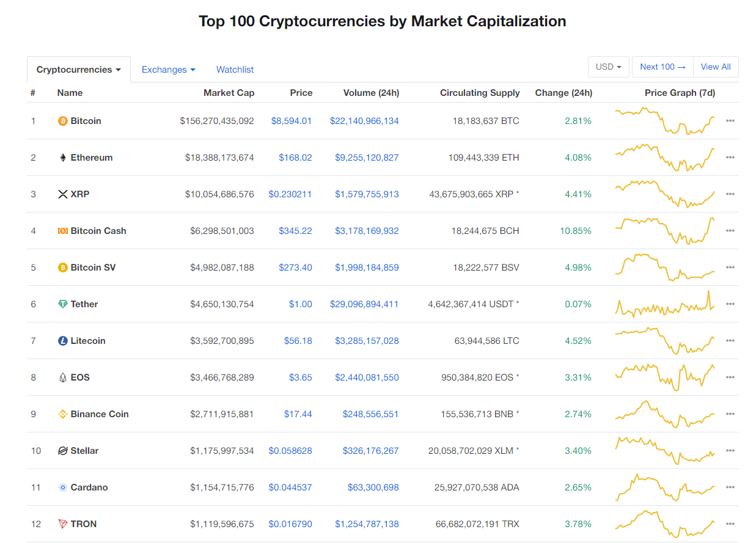Click Cardano's 7d price graph

click(x=665, y=487)
